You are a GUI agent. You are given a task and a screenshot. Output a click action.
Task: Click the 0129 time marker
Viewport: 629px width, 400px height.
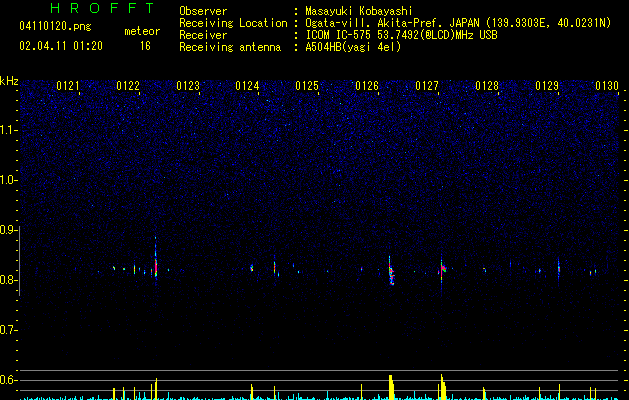[x=547, y=86]
